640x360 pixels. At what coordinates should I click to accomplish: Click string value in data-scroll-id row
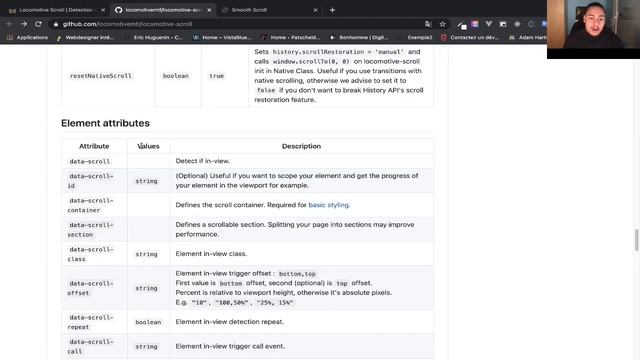[x=147, y=181]
